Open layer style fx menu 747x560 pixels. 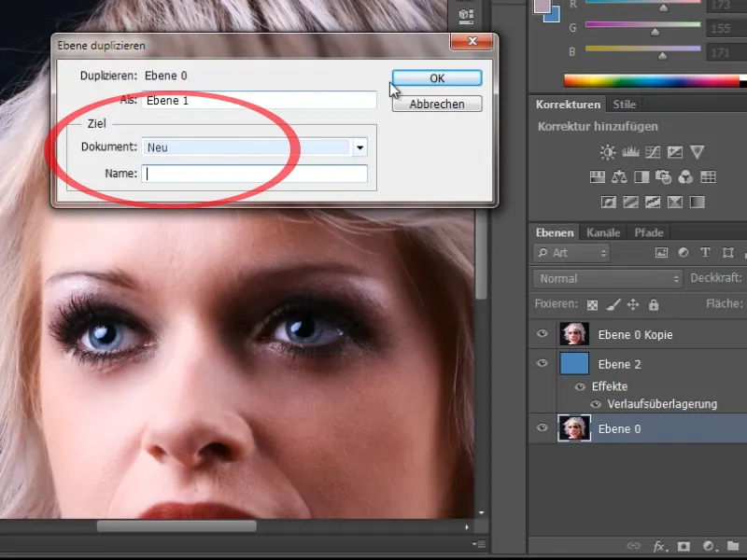pyautogui.click(x=659, y=546)
